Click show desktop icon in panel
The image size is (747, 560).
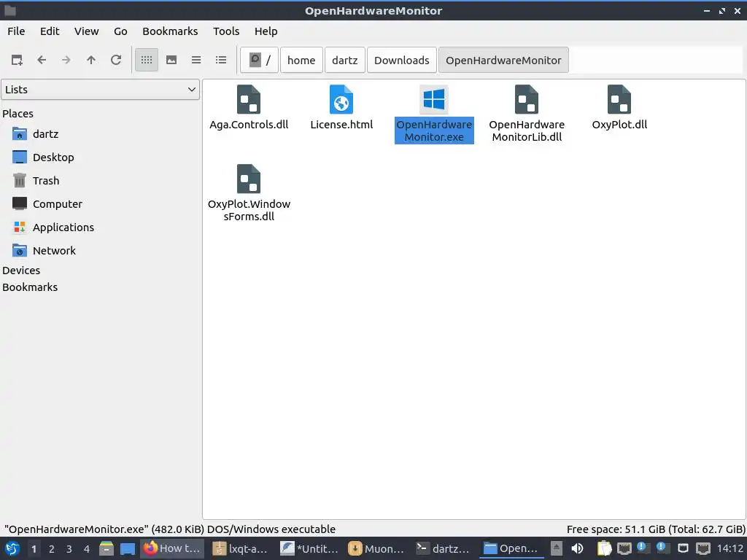pyautogui.click(x=128, y=548)
